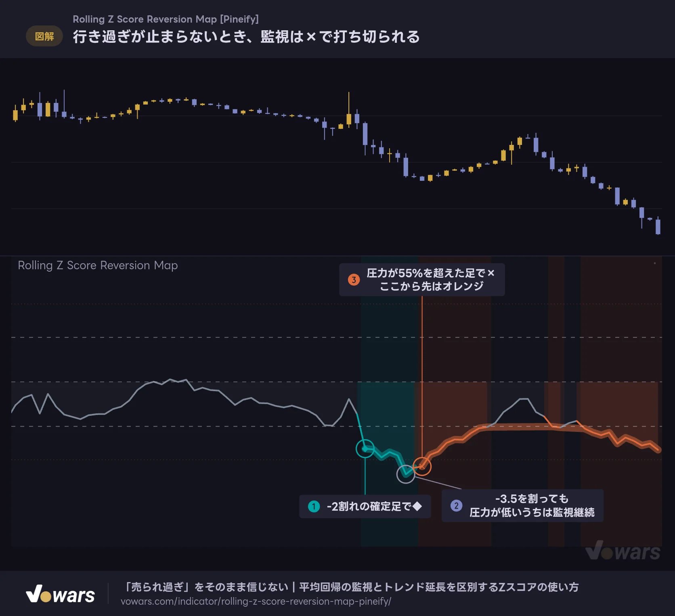This screenshot has width=675, height=616.
Task: Click the orange × marker on Z line
Action: [422, 466]
